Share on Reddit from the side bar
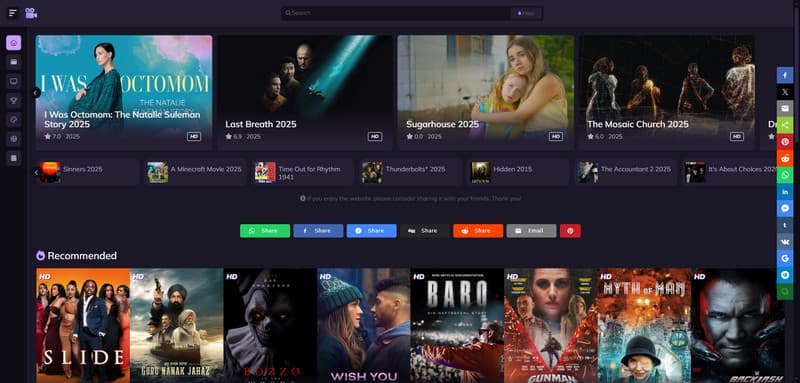 pyautogui.click(x=785, y=158)
